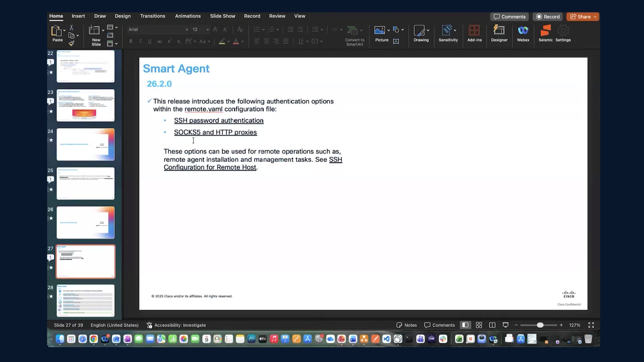Start slide show from status bar
Screen dimensions: 644x362
505,325
